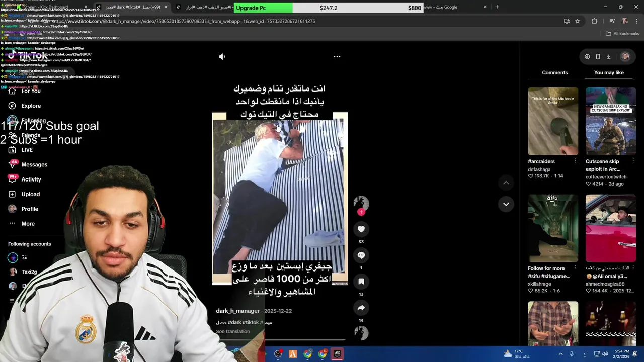Click the TikTok coin icon in top pill
This screenshot has height=362, width=644.
[x=587, y=57]
